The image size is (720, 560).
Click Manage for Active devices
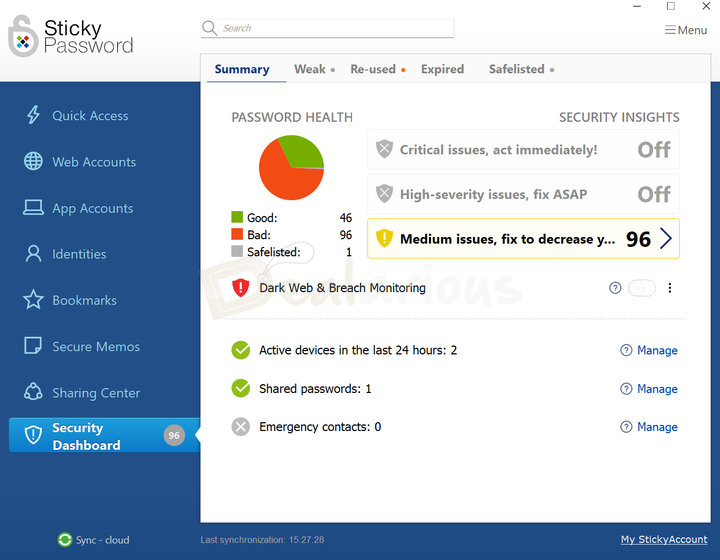657,350
